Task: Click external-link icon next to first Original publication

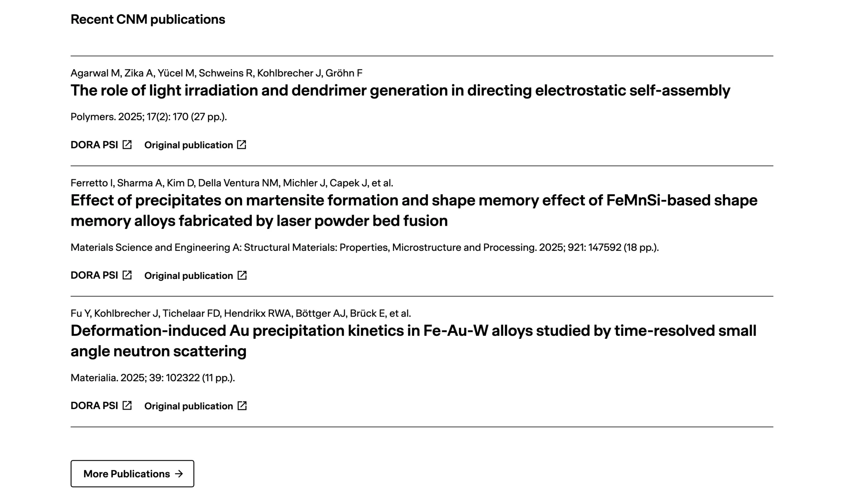Action: pos(242,145)
